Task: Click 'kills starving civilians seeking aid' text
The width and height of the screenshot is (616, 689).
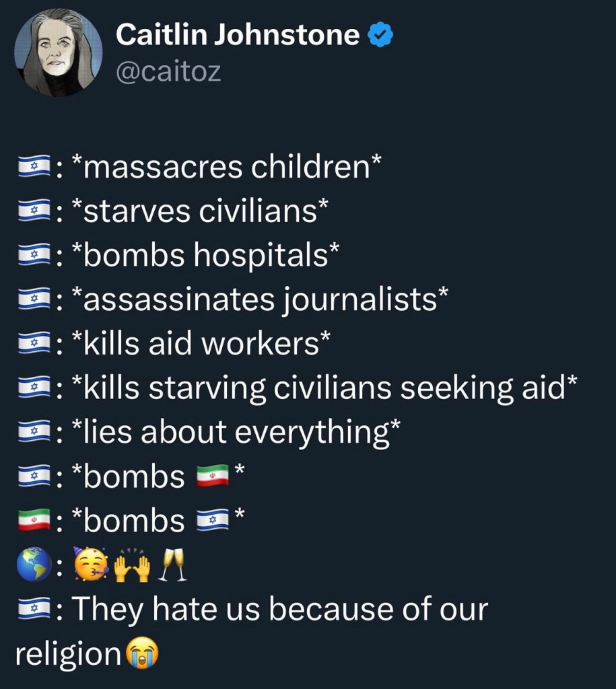Action: coord(324,388)
